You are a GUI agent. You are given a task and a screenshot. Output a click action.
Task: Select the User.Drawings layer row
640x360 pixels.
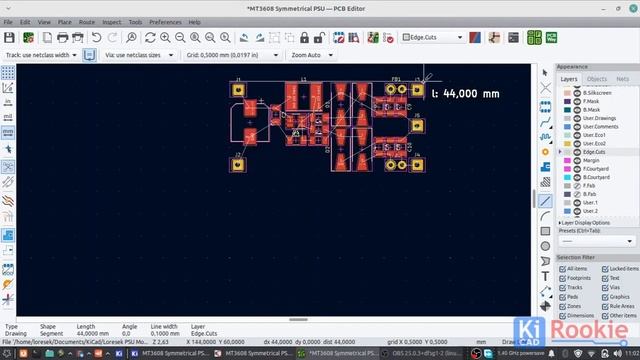pos(599,118)
